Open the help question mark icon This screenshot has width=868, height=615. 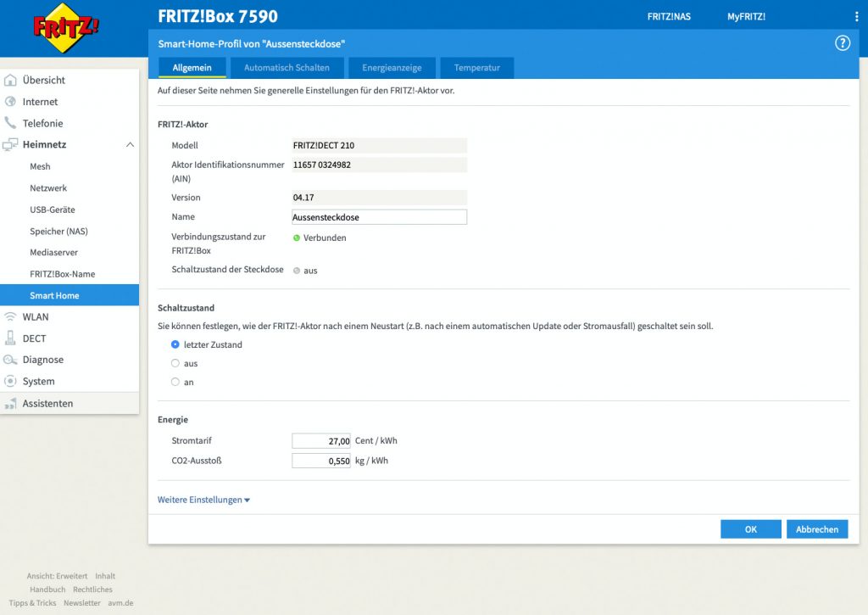pyautogui.click(x=842, y=43)
